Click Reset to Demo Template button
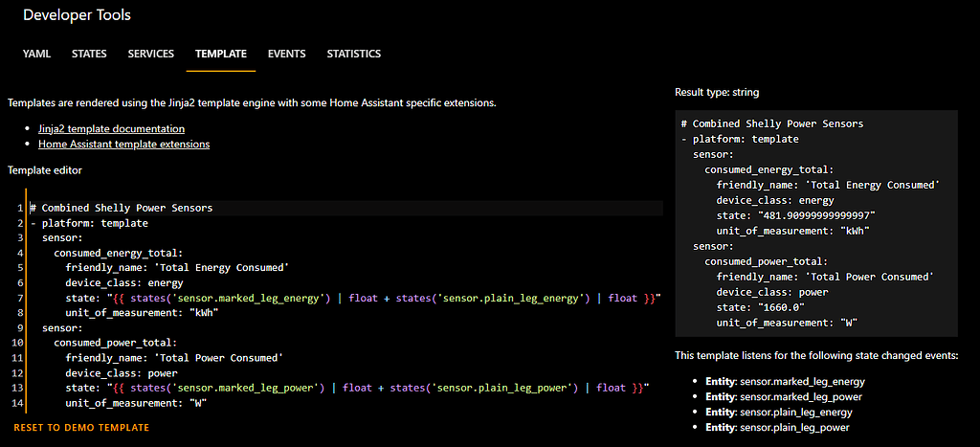The image size is (980, 447). pyautogui.click(x=81, y=427)
